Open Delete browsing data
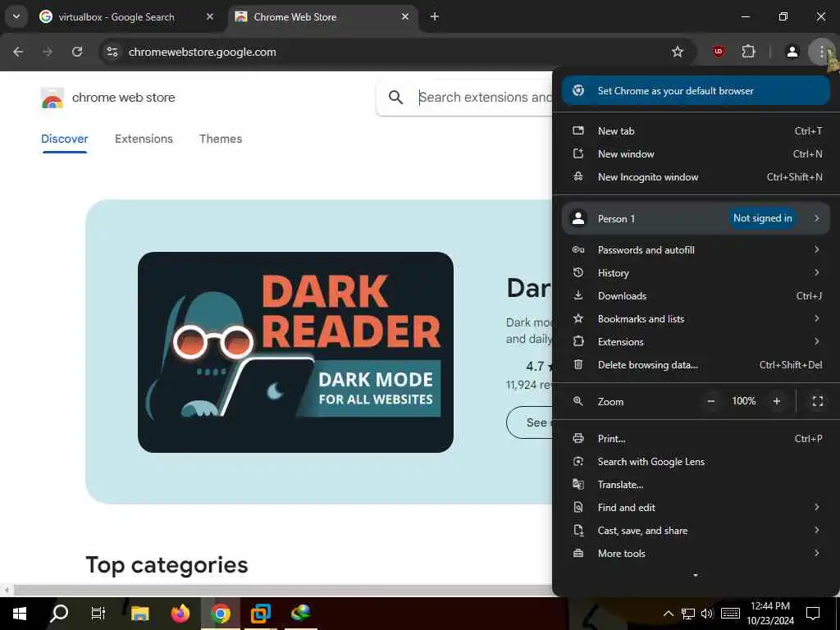This screenshot has height=630, width=840. click(x=696, y=365)
